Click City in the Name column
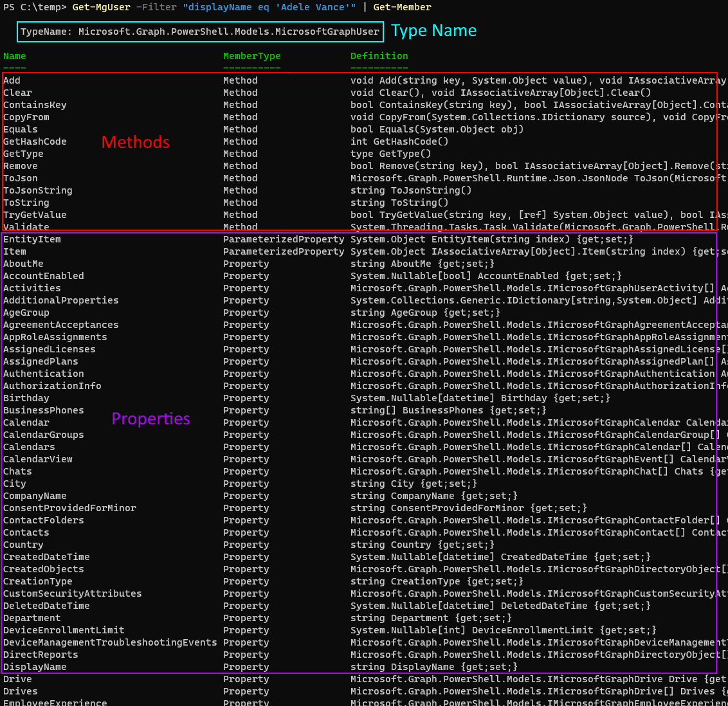Screen dimensions: 728x706 [14, 484]
